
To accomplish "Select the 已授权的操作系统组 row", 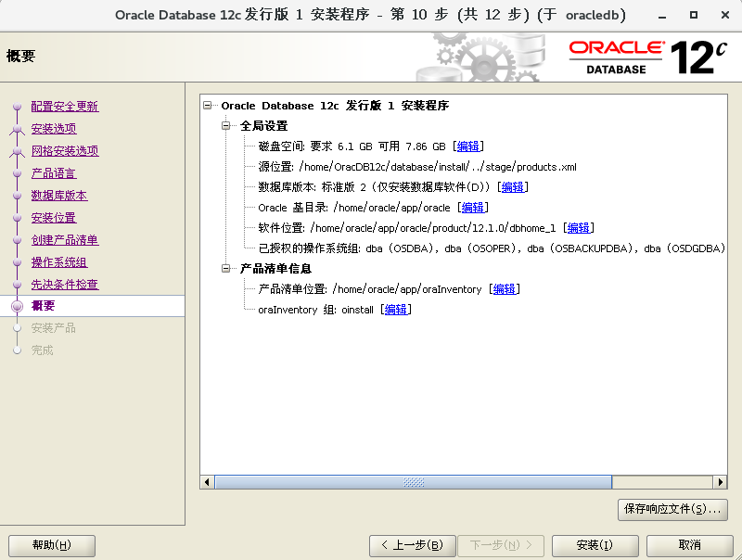I will (492, 248).
